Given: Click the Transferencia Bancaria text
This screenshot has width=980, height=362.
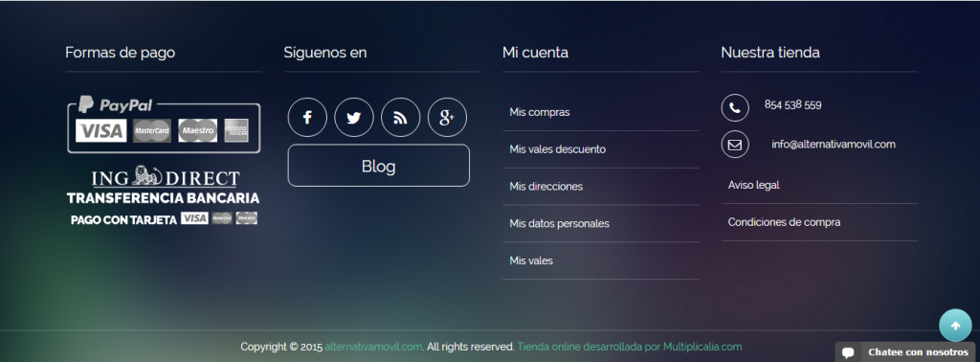Looking at the screenshot, I should tap(163, 198).
